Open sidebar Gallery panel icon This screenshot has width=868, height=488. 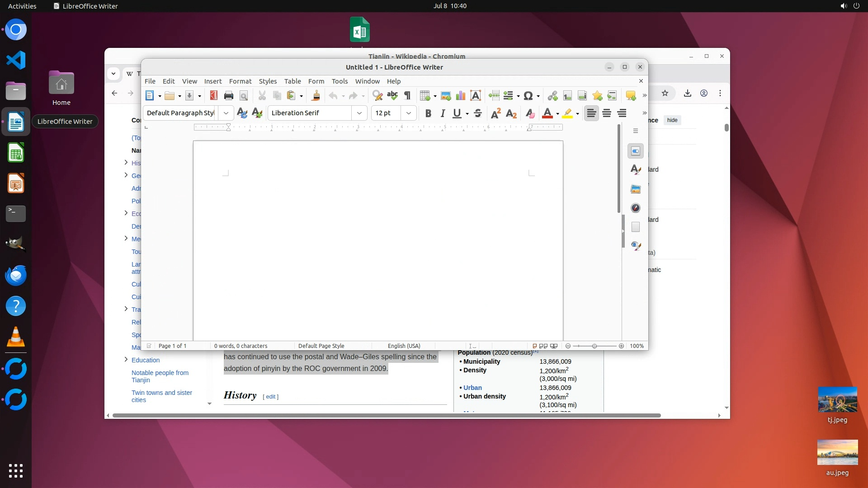(x=636, y=189)
